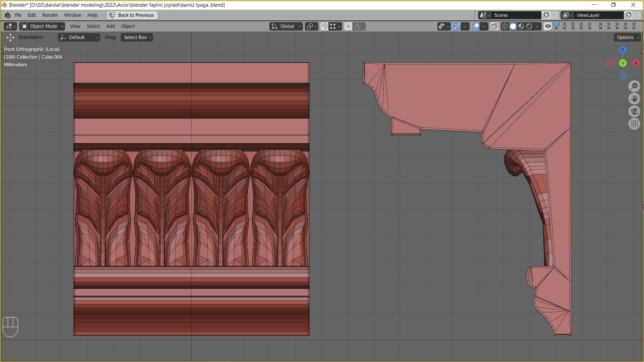Open the File menu
Viewport: 644px width, 362px height.
[x=18, y=15]
